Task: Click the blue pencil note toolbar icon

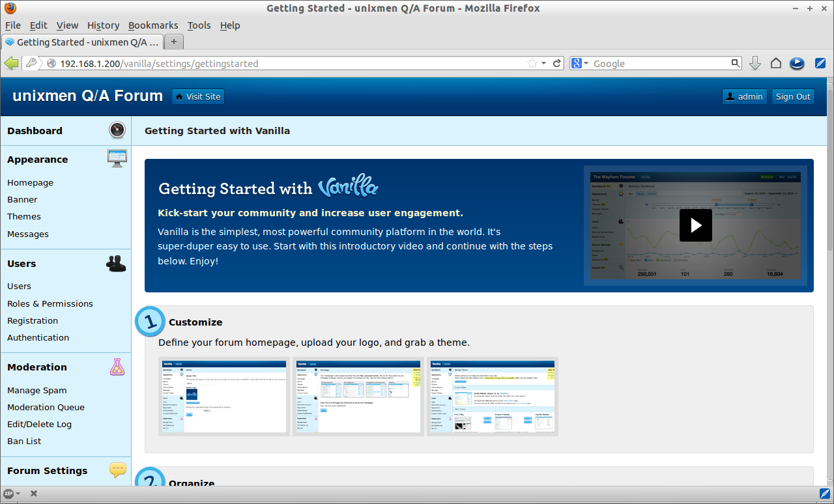Action: pos(821,63)
